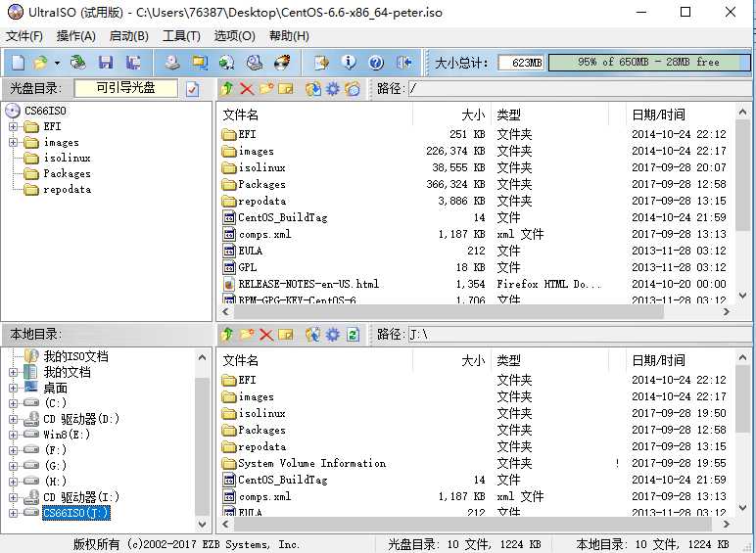Expand the (C:) drive node
756x553 pixels.
13,403
